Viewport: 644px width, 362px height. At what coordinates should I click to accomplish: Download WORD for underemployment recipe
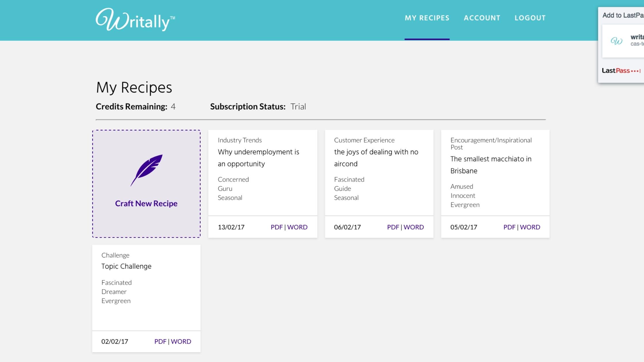pyautogui.click(x=297, y=227)
